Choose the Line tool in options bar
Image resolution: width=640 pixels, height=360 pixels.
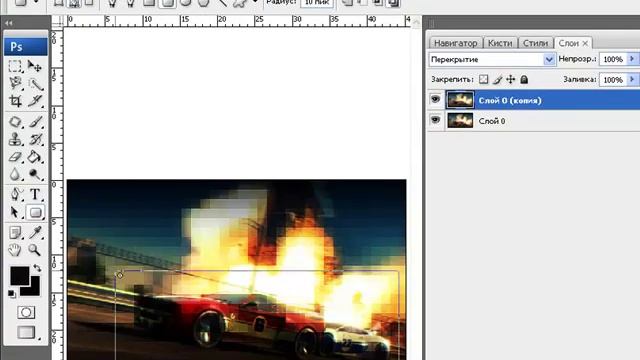tap(222, 2)
